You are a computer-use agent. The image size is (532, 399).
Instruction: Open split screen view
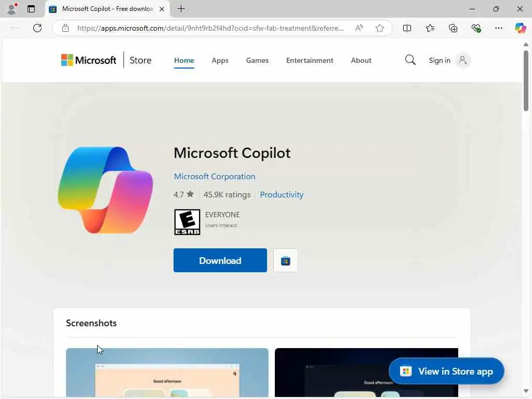point(407,28)
